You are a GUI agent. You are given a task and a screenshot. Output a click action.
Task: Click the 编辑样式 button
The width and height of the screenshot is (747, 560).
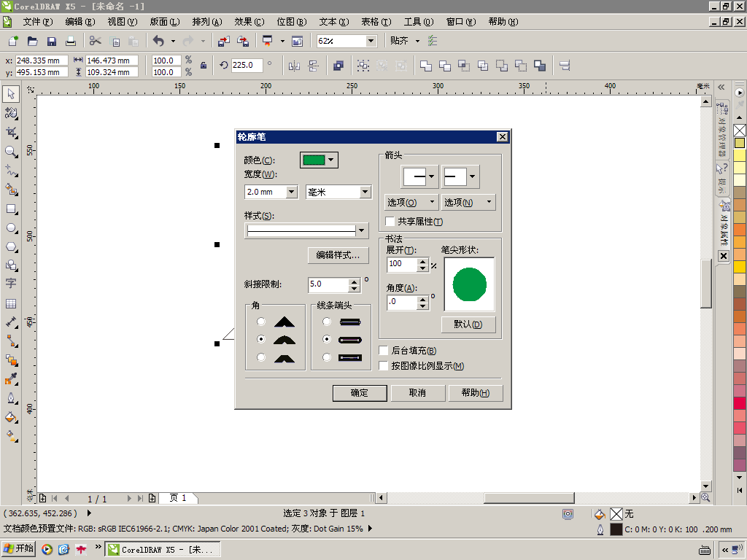click(x=338, y=255)
